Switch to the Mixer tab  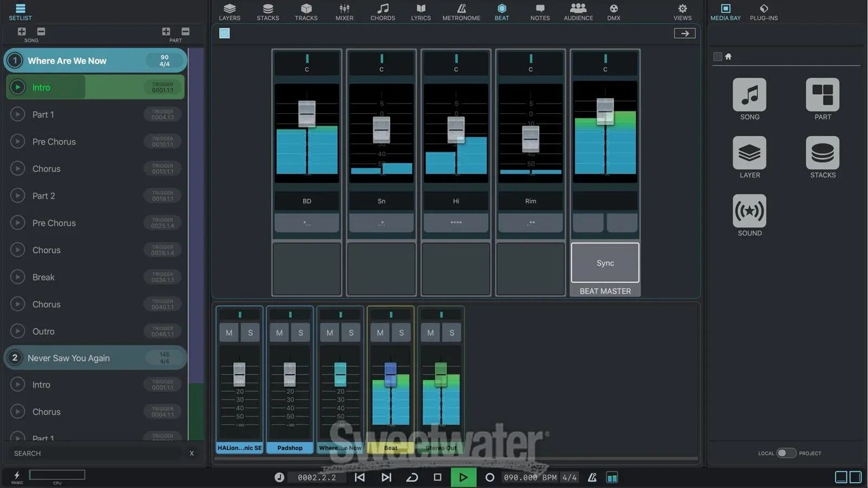344,12
